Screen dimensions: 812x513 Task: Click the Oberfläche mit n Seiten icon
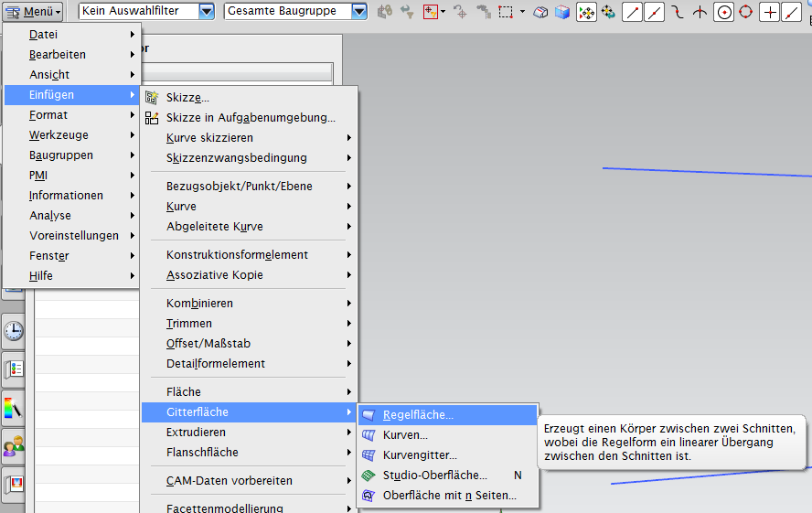coord(369,496)
